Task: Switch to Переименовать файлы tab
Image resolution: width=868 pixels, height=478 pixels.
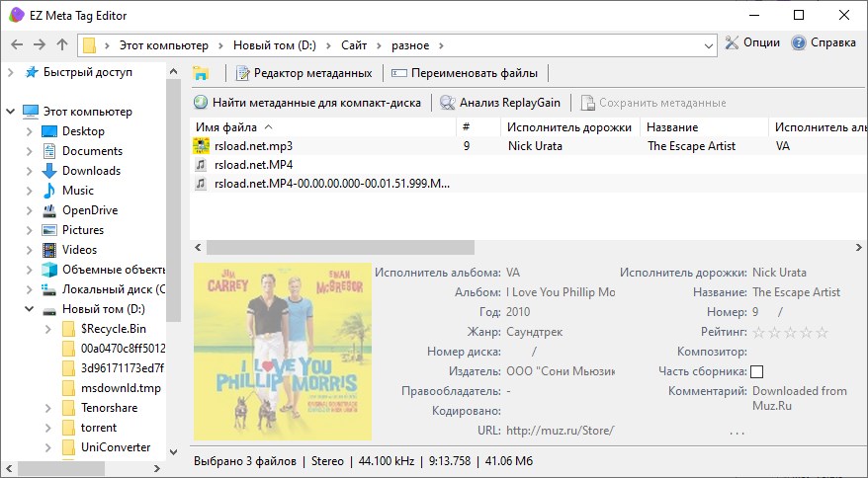Action: [465, 73]
